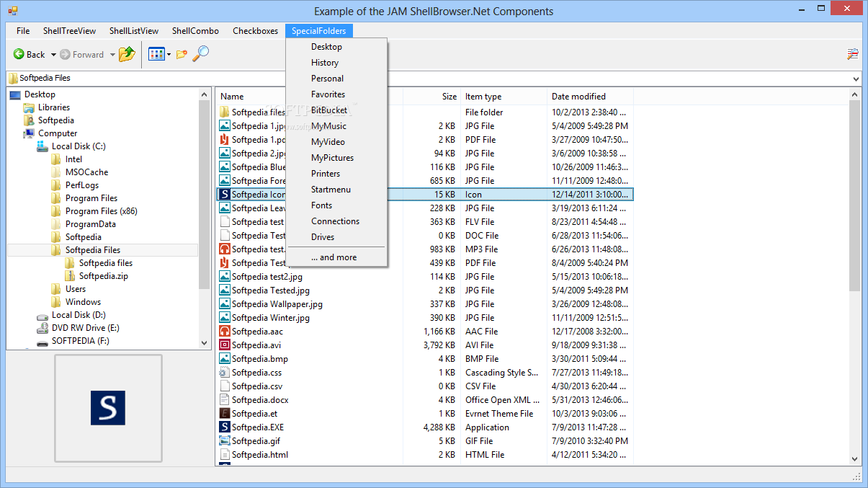Go up one folder level icon

pyautogui.click(x=127, y=54)
